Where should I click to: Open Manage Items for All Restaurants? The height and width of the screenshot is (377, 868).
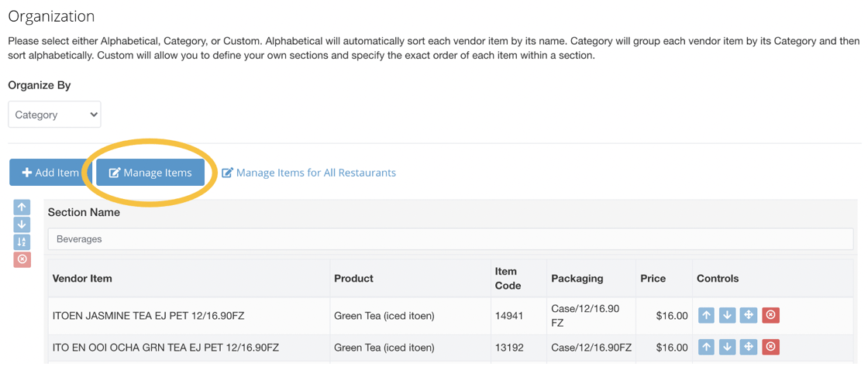[309, 173]
